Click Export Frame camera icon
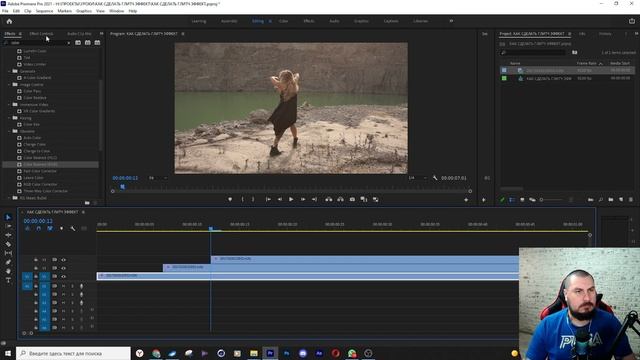Image resolution: width=640 pixels, height=360 pixels. (x=352, y=200)
